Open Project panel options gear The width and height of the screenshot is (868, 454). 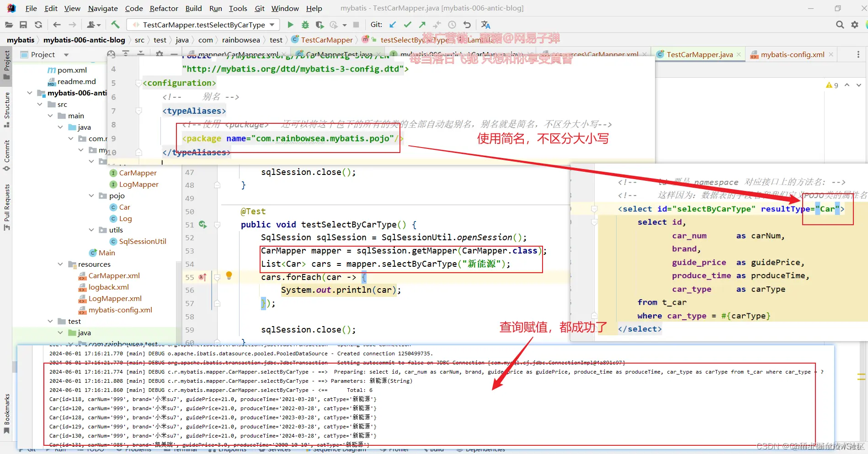coord(160,54)
